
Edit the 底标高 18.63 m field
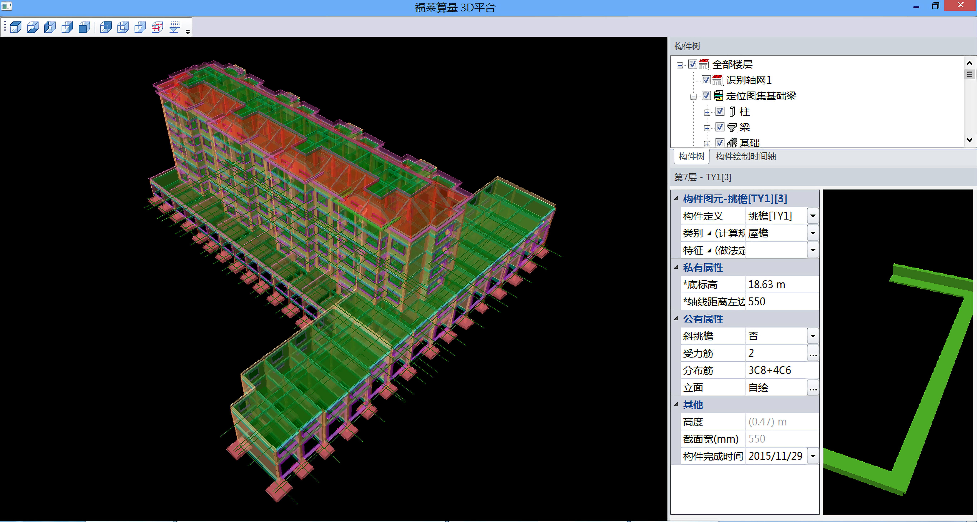(782, 284)
